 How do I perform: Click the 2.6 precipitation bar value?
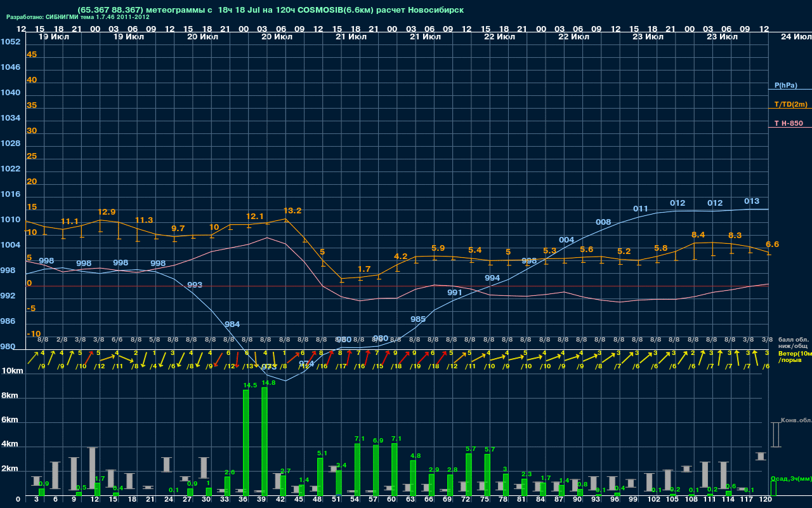[230, 472]
